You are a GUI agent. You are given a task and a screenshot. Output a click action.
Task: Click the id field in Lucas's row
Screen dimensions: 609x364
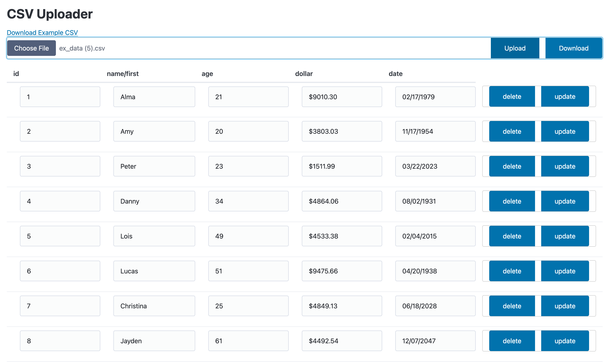[x=60, y=271]
